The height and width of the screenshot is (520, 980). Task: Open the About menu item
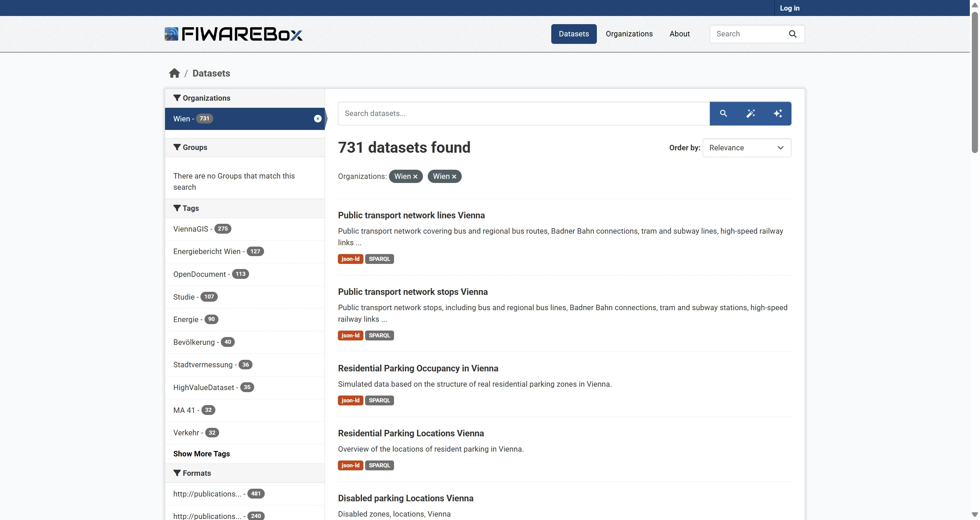(x=680, y=34)
